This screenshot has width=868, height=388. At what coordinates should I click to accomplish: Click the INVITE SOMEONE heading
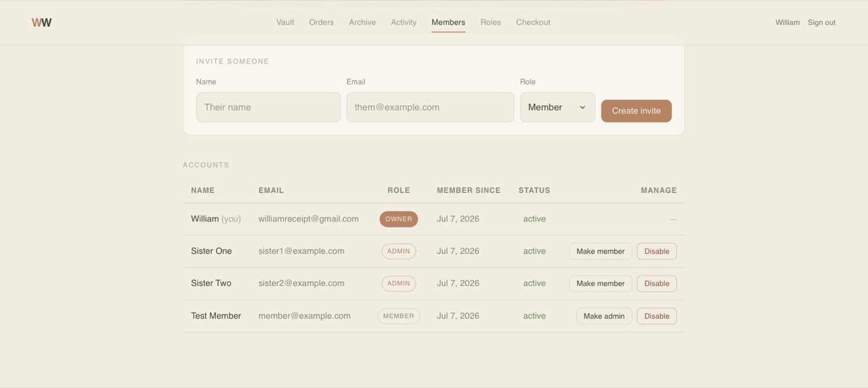[x=233, y=62]
